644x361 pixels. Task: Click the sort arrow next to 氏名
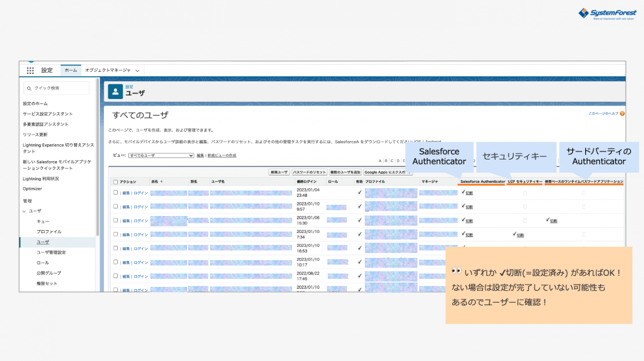click(x=161, y=182)
